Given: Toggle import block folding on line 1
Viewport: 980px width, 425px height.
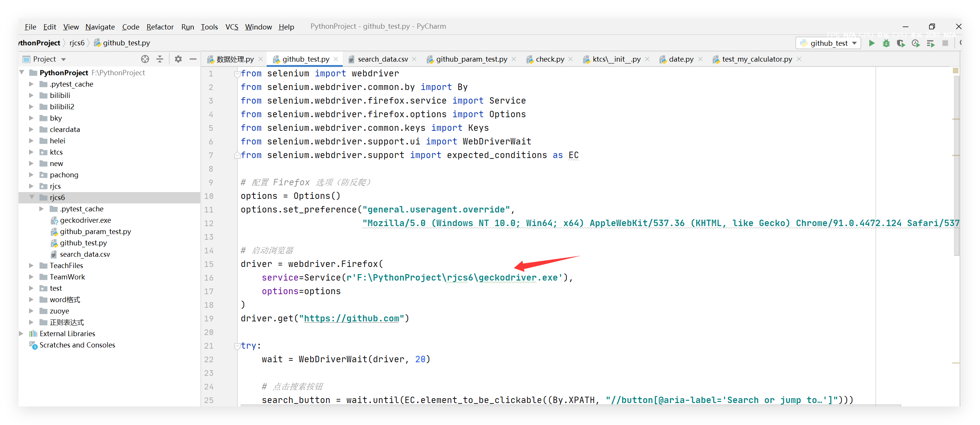Looking at the screenshot, I should [x=237, y=73].
